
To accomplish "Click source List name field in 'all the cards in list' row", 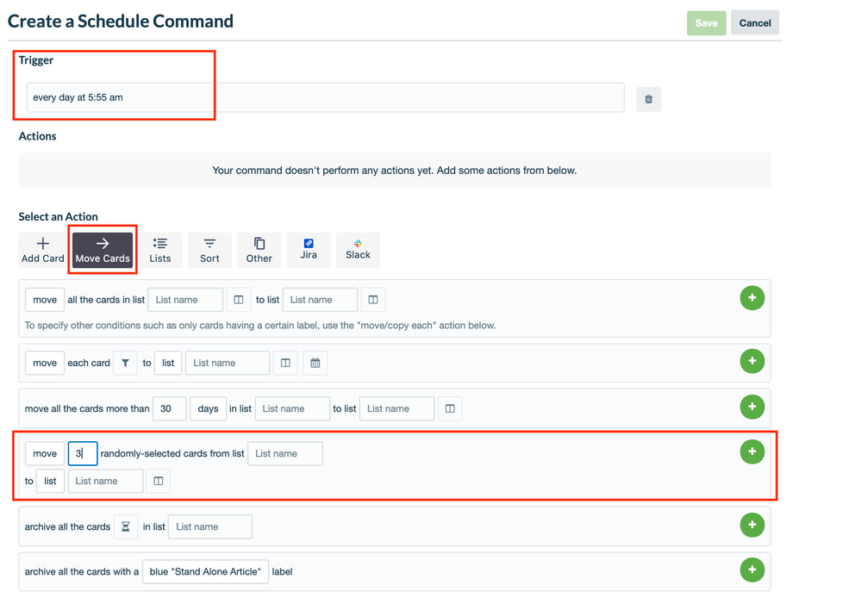I will (x=185, y=300).
